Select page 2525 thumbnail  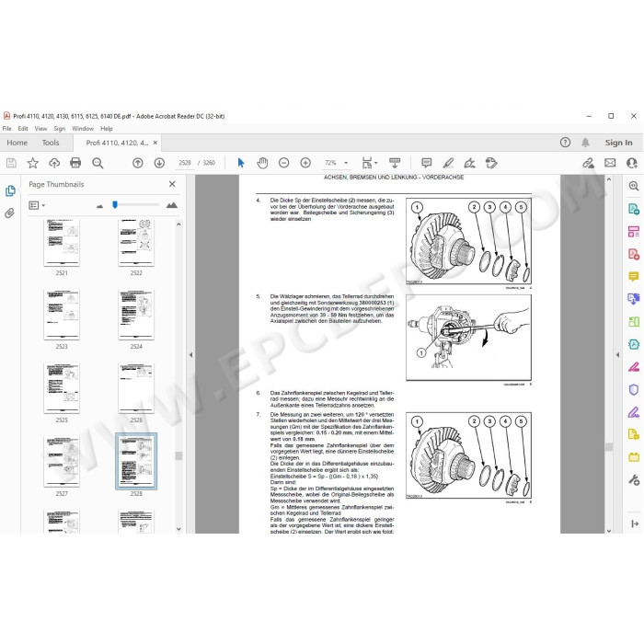(62, 388)
